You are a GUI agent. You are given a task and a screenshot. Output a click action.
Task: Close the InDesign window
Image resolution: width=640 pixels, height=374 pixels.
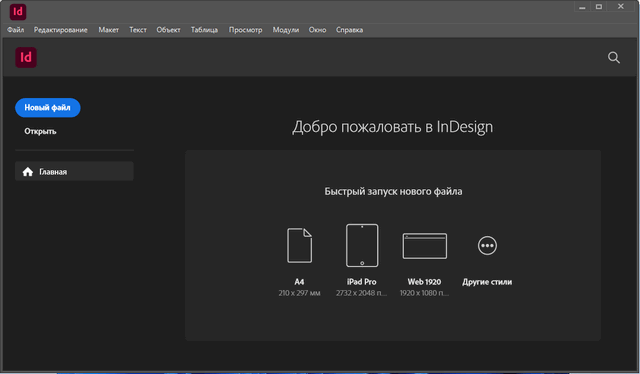click(x=621, y=7)
